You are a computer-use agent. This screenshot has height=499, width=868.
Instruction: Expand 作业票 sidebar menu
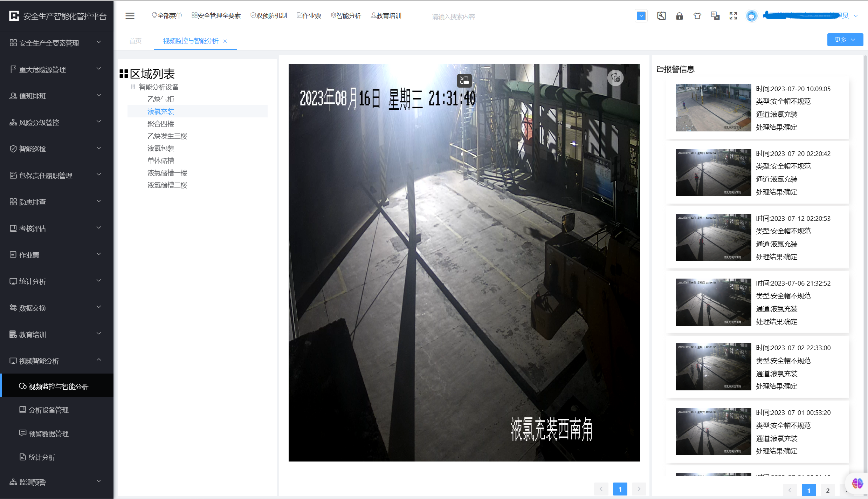point(57,255)
